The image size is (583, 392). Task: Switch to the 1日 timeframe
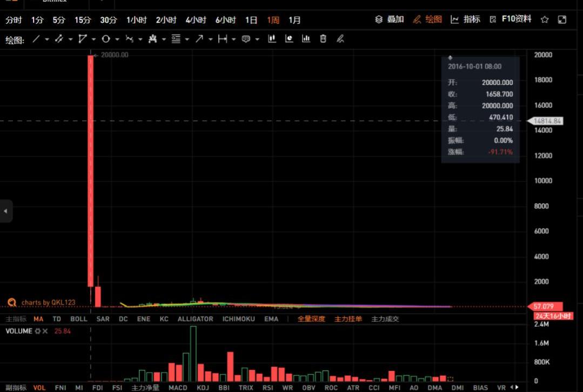point(251,20)
